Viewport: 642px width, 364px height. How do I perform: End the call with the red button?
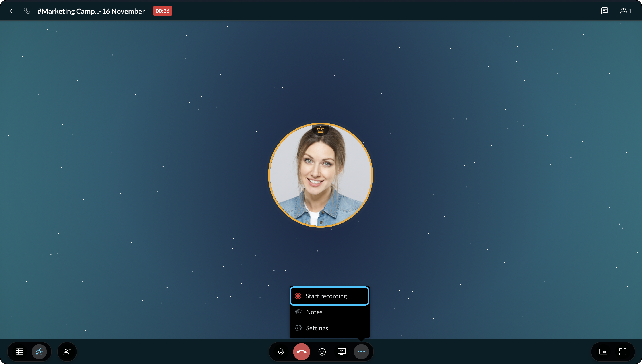[301, 352]
